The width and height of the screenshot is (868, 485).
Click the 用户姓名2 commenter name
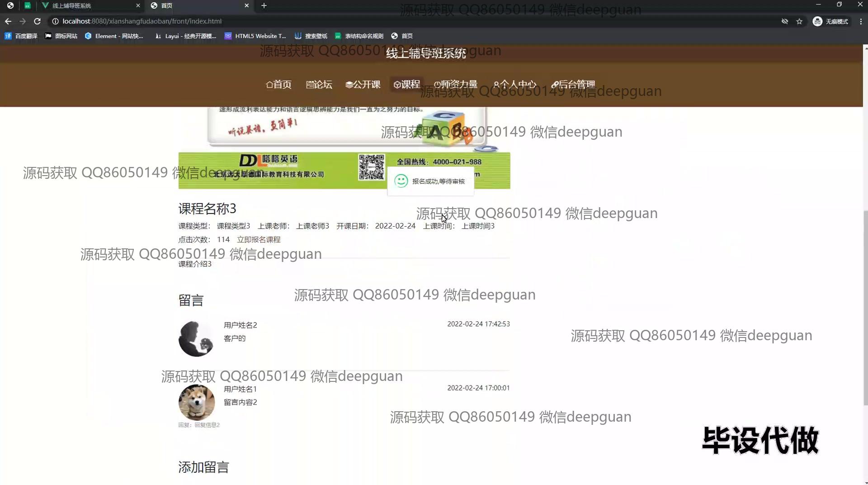(x=241, y=325)
